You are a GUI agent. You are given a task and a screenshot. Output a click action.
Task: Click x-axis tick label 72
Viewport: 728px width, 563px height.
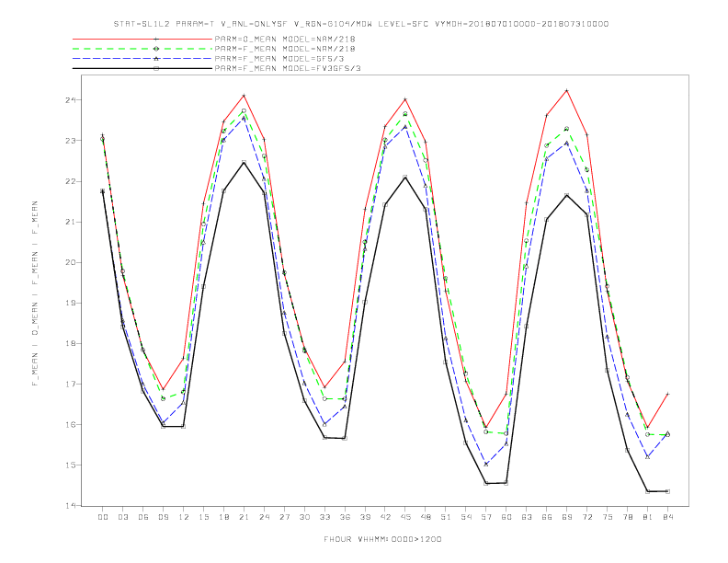586,517
